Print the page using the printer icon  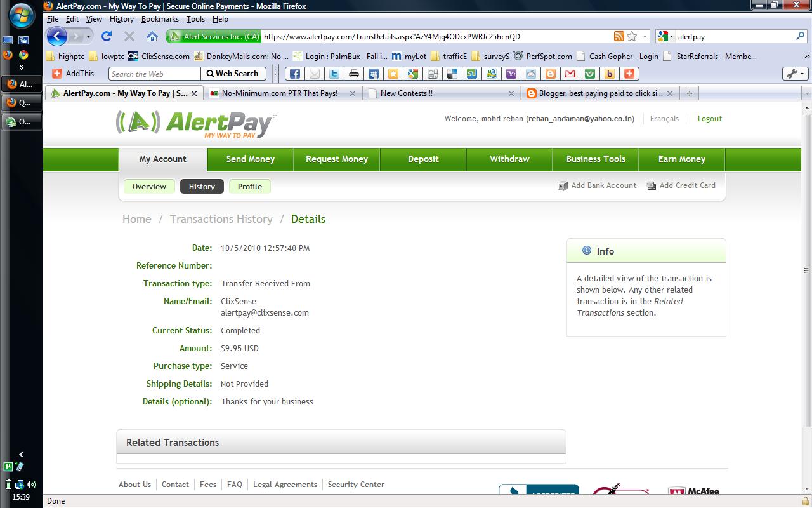point(354,74)
